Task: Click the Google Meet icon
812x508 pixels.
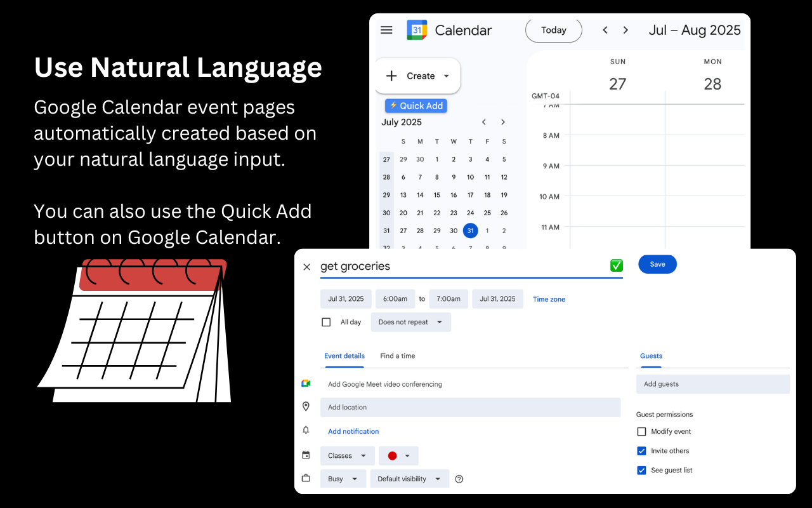Action: click(306, 384)
